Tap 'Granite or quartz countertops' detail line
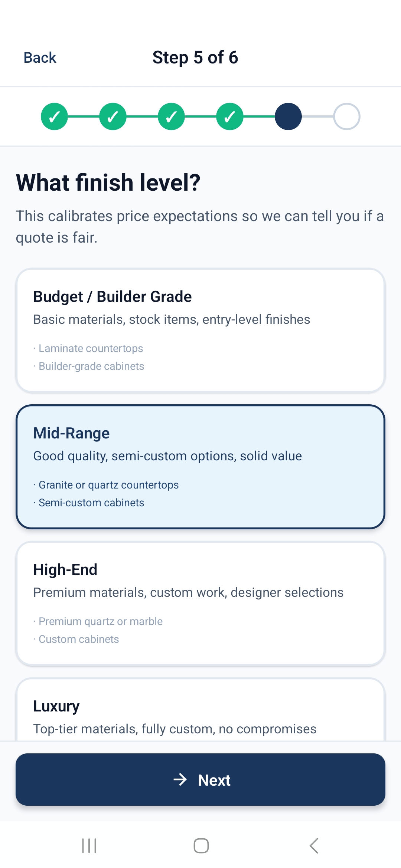The height and width of the screenshot is (868, 401). pos(108,485)
